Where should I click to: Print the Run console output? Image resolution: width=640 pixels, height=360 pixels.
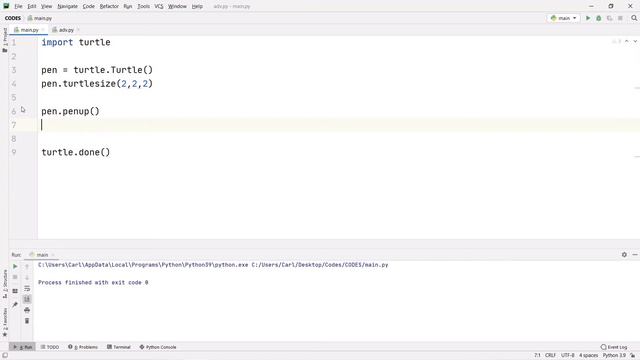click(x=27, y=310)
